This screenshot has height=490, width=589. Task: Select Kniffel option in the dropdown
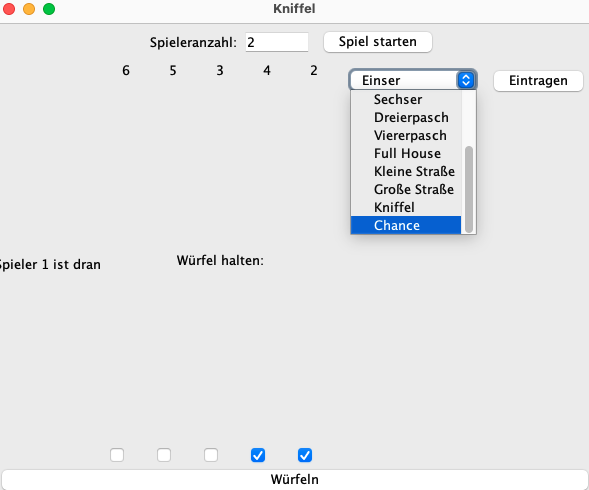click(x=406, y=207)
